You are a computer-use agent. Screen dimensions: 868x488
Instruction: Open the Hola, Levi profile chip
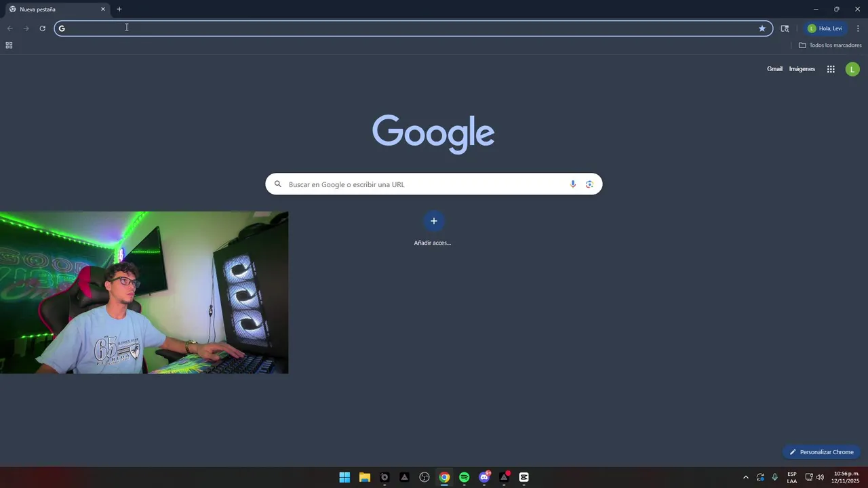click(x=825, y=28)
